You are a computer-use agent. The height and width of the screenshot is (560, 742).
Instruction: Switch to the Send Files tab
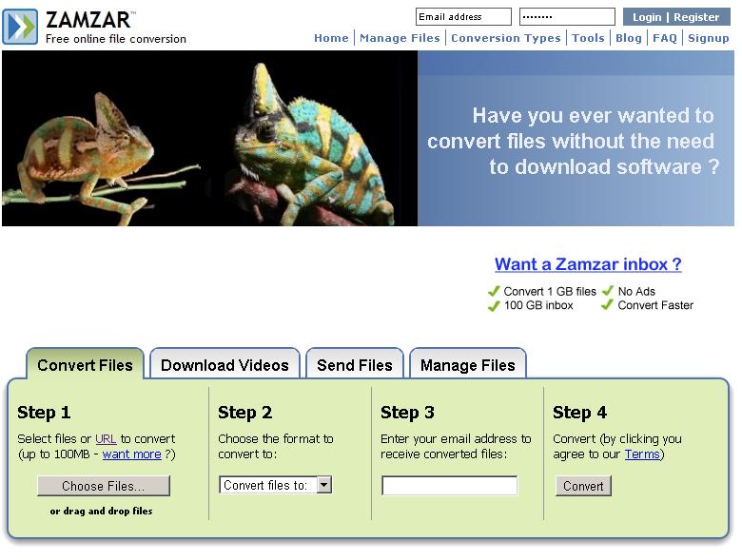click(x=355, y=364)
